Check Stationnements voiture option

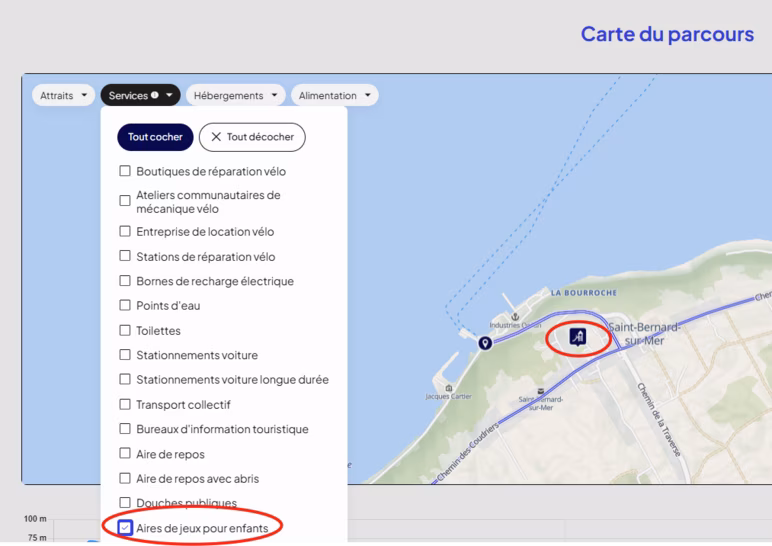125,354
